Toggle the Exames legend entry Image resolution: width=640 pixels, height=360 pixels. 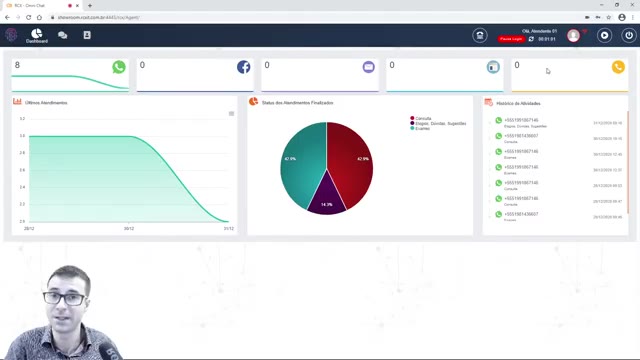[420, 129]
